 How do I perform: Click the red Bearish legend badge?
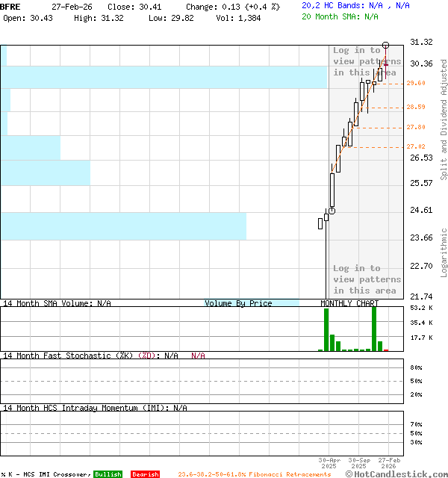(145, 474)
